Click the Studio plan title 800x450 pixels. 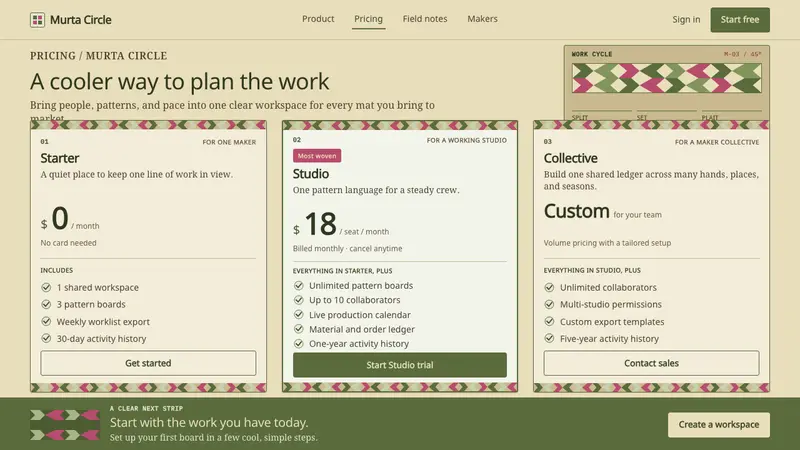pos(311,174)
